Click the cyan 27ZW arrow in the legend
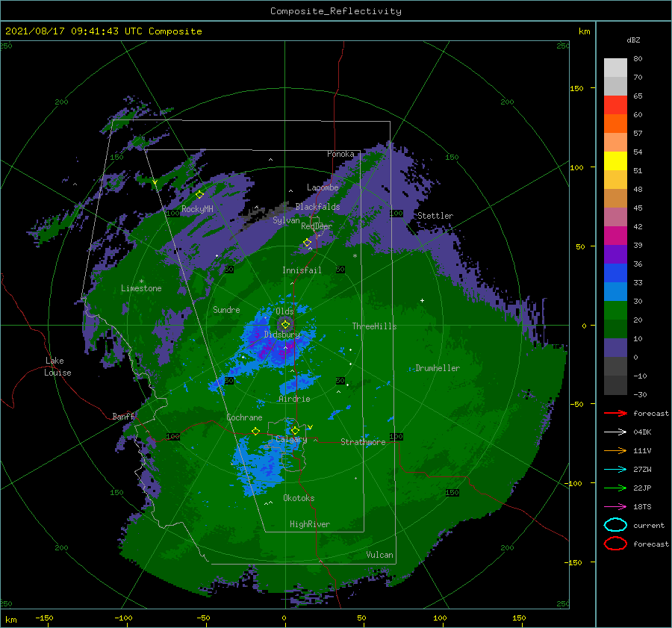 coord(615,469)
